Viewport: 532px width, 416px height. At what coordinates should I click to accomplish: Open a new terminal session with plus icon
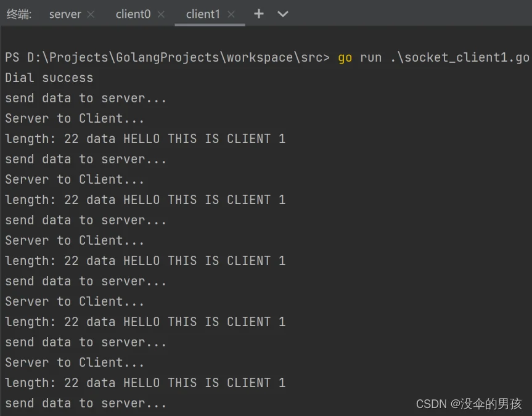click(x=258, y=14)
